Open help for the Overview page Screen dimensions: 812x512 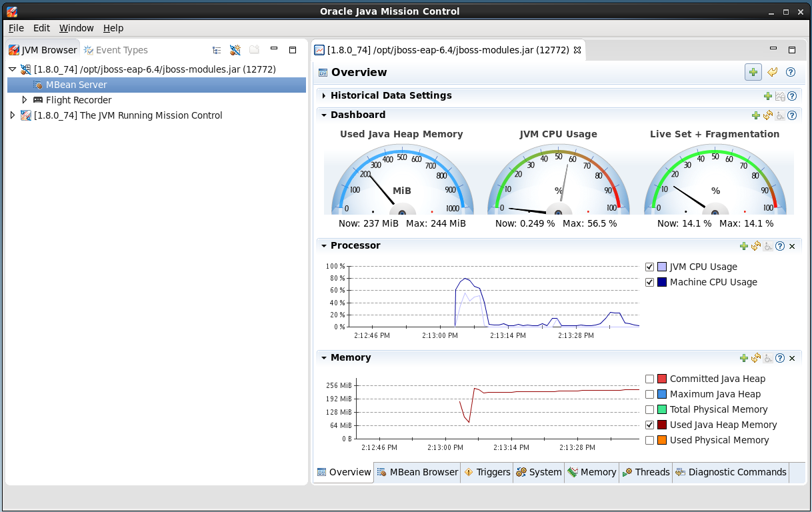791,72
